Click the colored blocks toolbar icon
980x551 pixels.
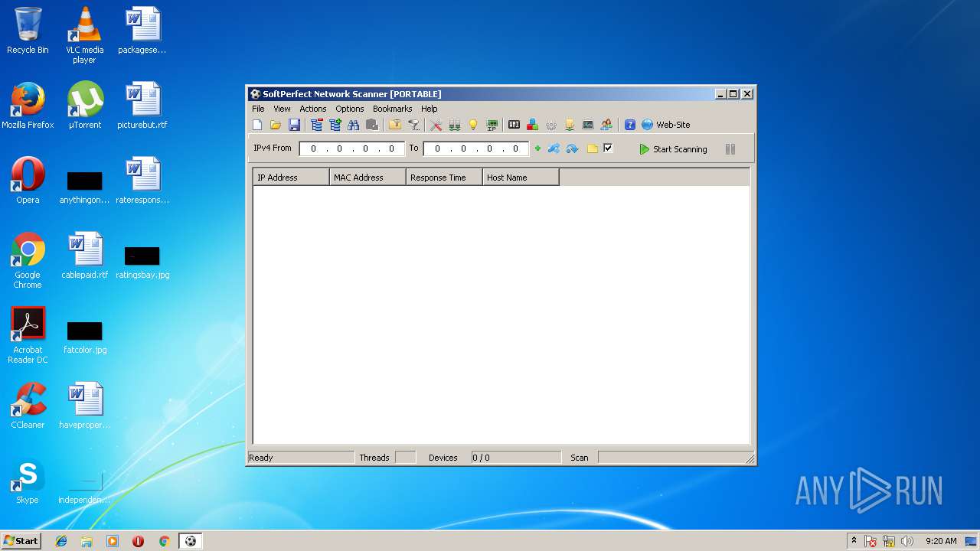tap(532, 125)
